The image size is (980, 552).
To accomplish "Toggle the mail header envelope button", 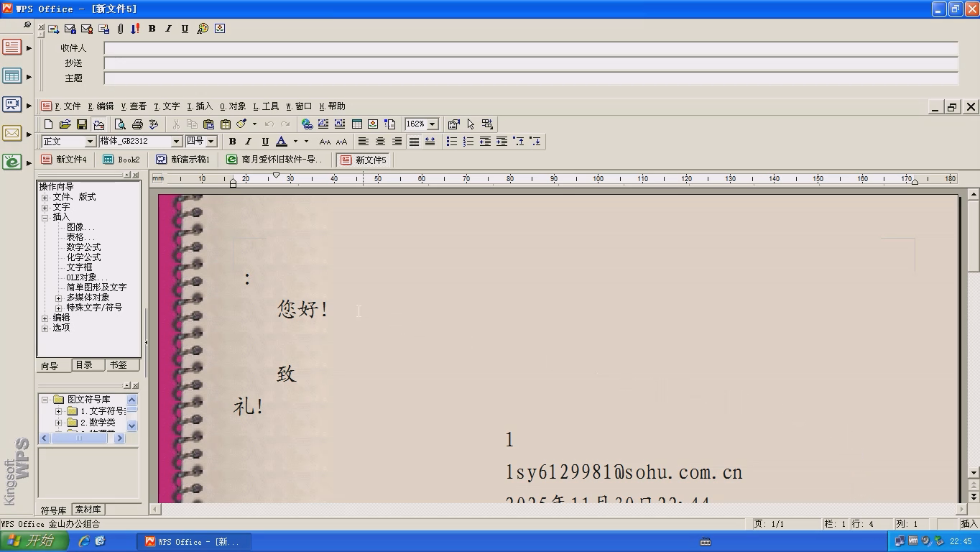I will click(x=98, y=124).
